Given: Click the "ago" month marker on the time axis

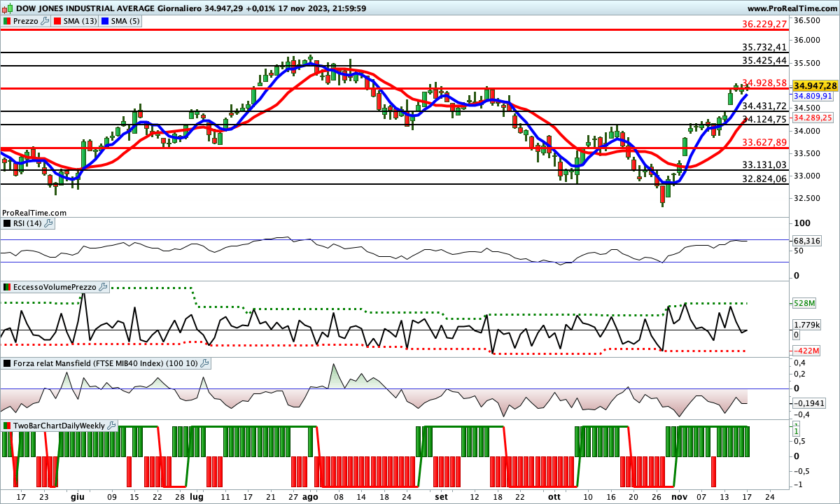Looking at the screenshot, I should [x=309, y=496].
